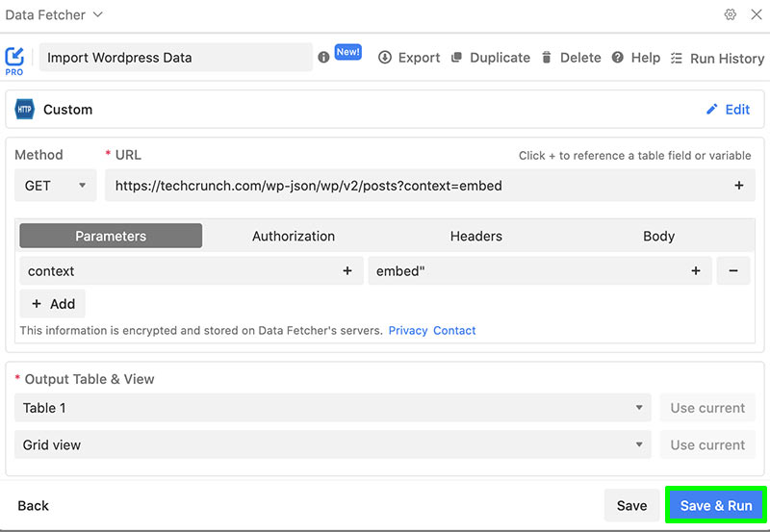This screenshot has width=770, height=532.
Task: Switch to the Authorization tab
Action: [x=294, y=236]
